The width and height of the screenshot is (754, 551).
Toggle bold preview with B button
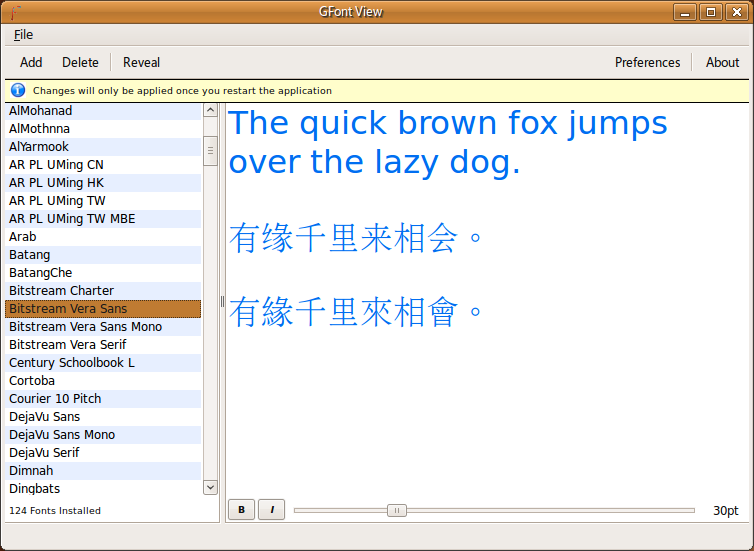click(x=241, y=510)
